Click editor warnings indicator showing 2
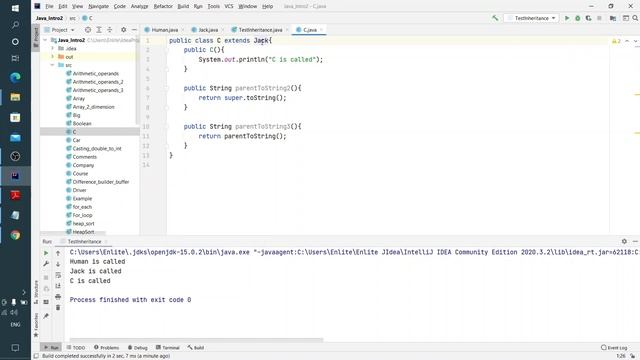640x360 pixels. 616,41
